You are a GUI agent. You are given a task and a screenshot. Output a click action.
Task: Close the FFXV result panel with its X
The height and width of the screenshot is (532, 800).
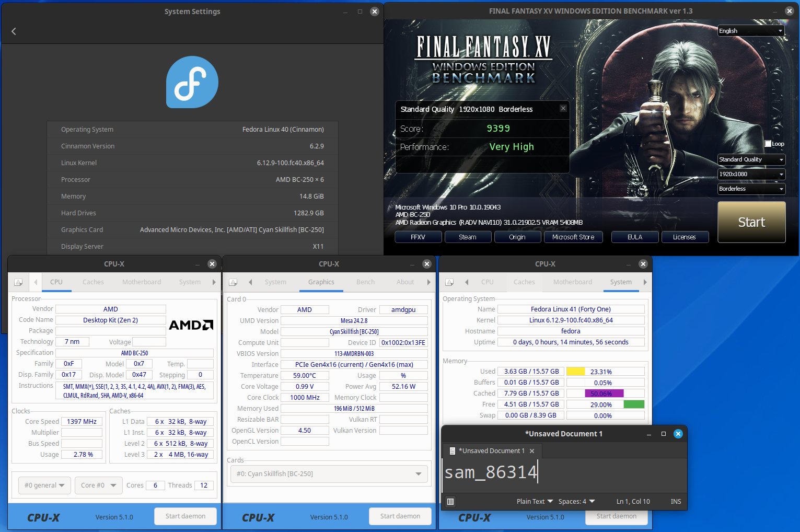563,108
